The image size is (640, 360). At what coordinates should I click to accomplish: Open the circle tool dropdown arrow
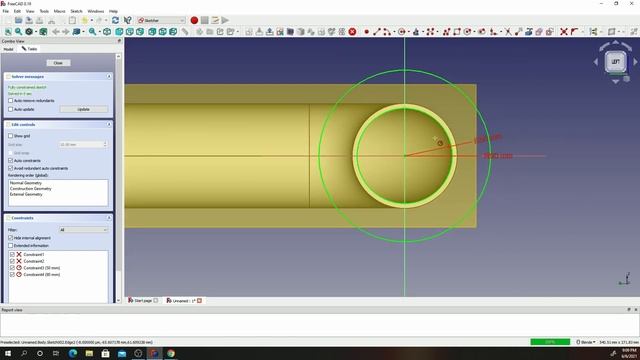click(408, 32)
